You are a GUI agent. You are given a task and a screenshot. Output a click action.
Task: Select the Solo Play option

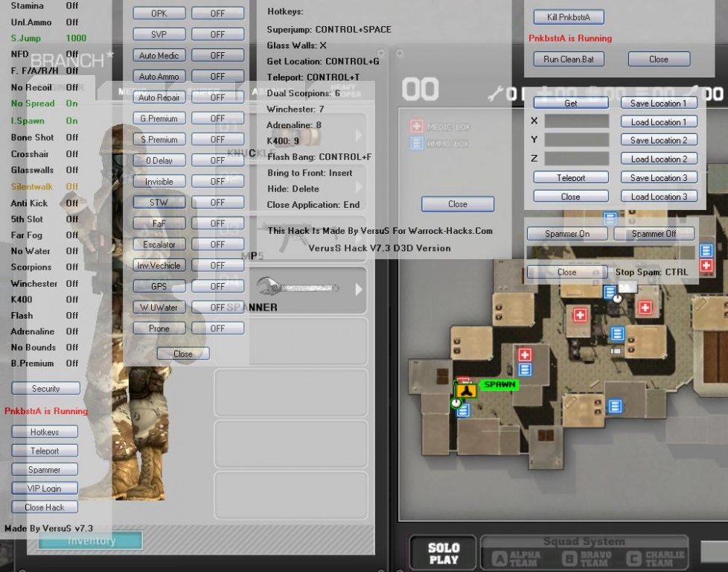444,553
